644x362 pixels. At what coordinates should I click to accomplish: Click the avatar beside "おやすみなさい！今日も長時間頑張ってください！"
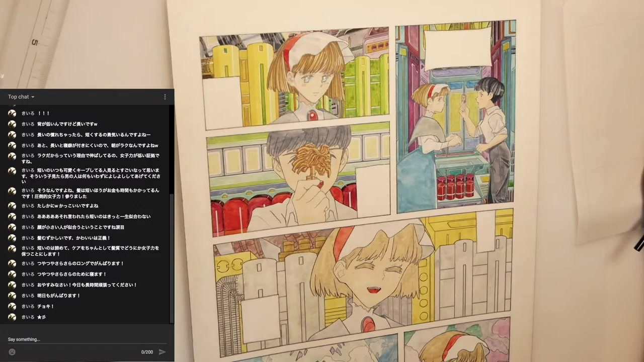coord(12,285)
